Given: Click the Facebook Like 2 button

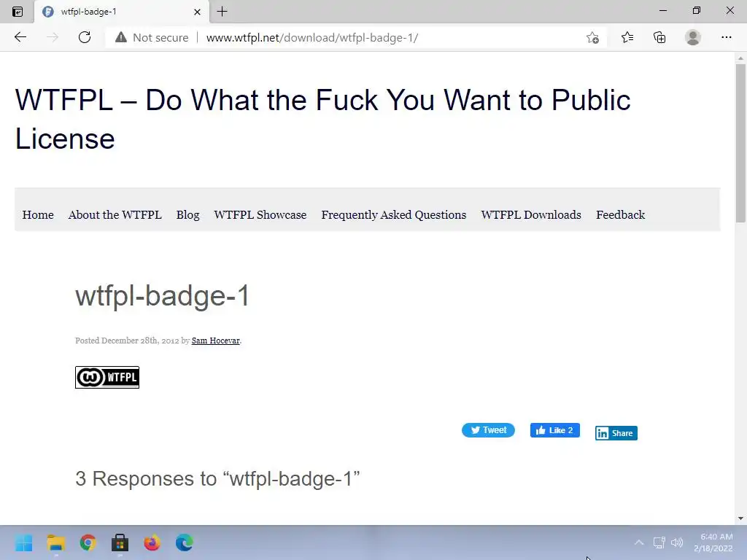Looking at the screenshot, I should [555, 430].
